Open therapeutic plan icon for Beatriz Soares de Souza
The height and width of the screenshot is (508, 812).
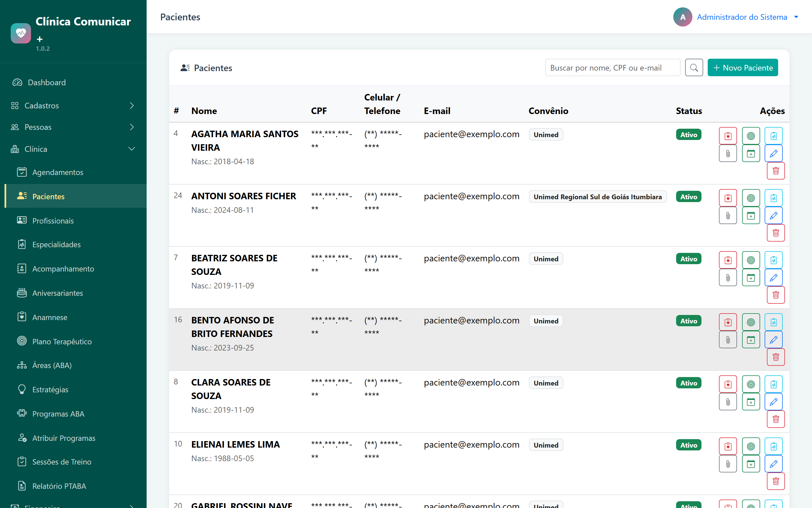[x=751, y=260]
